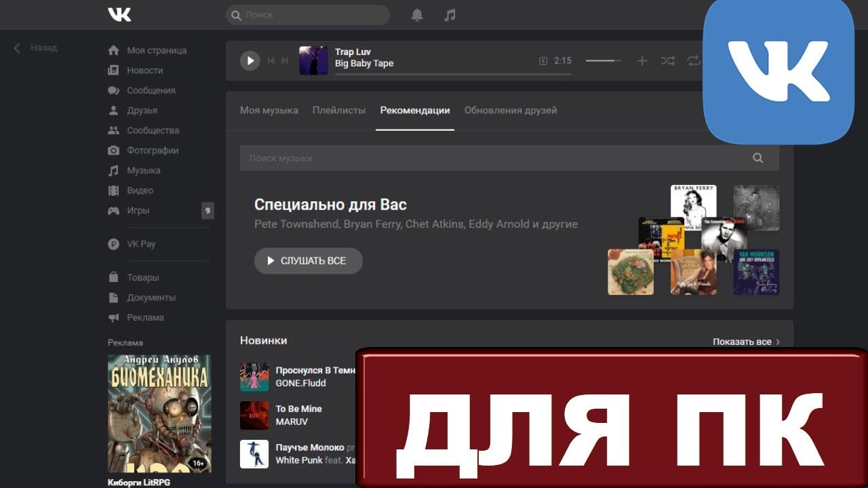The width and height of the screenshot is (868, 488).
Task: Play the current track Trap Luv
Action: tap(250, 60)
